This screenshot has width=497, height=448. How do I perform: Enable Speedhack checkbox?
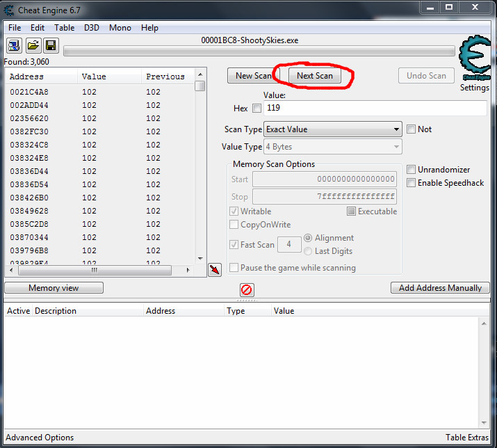[411, 183]
